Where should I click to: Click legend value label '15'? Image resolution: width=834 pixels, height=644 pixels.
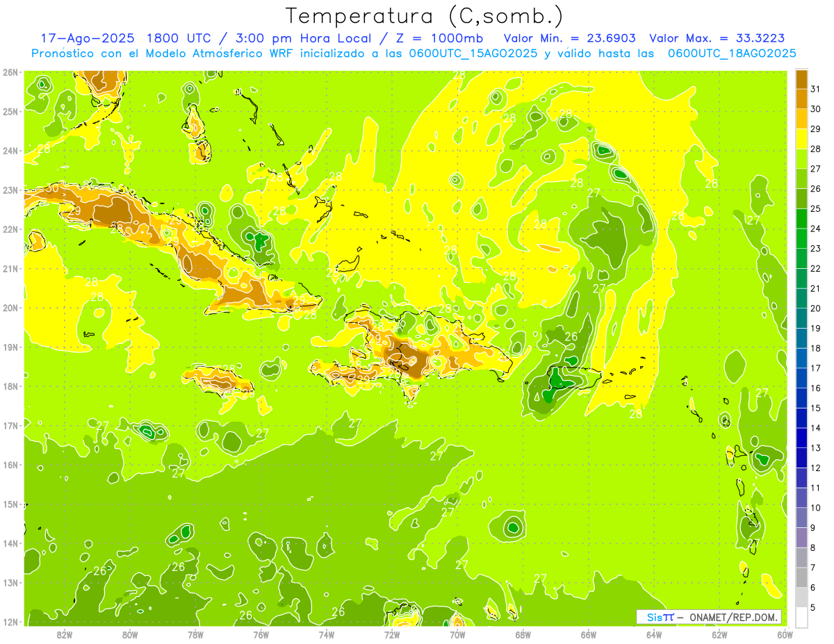[x=817, y=408]
